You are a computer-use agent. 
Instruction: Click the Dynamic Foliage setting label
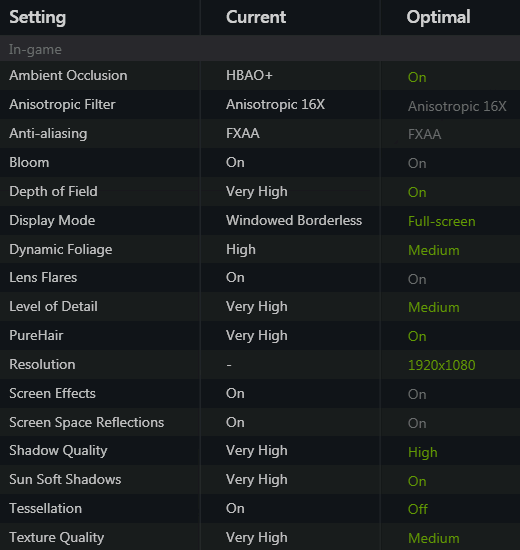click(x=61, y=249)
